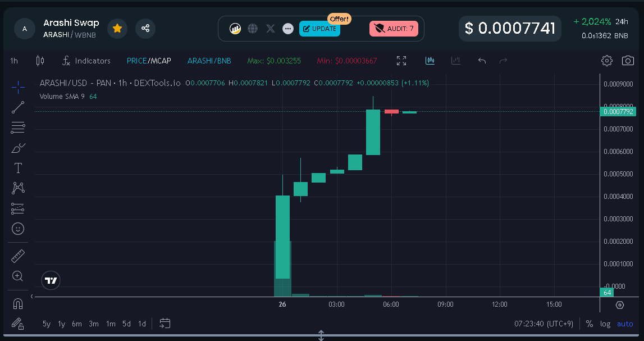Set range to 1d
Screen dimensions: 644x341
[142, 324]
